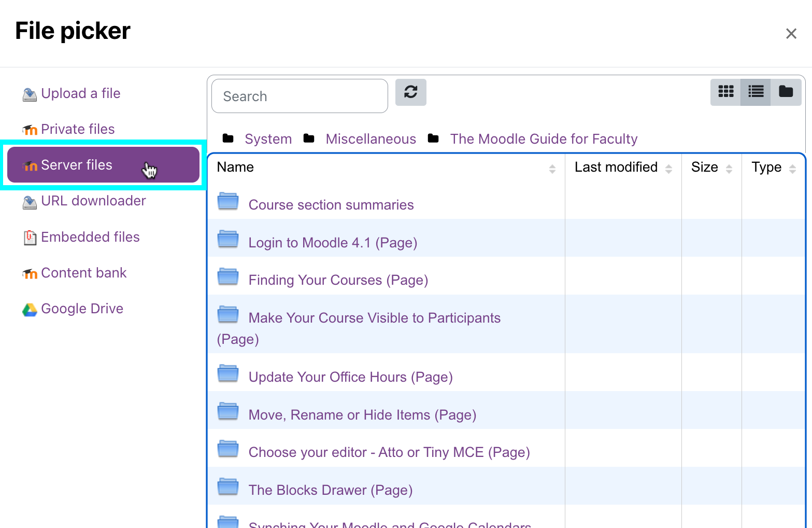Image resolution: width=812 pixels, height=528 pixels.
Task: Click the Type column header
Action: point(766,167)
